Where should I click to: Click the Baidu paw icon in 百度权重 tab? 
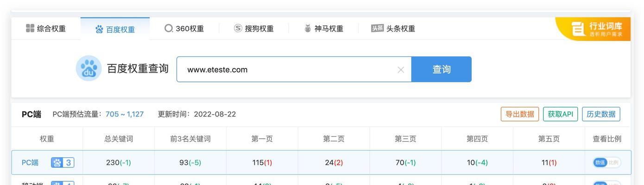click(x=99, y=29)
